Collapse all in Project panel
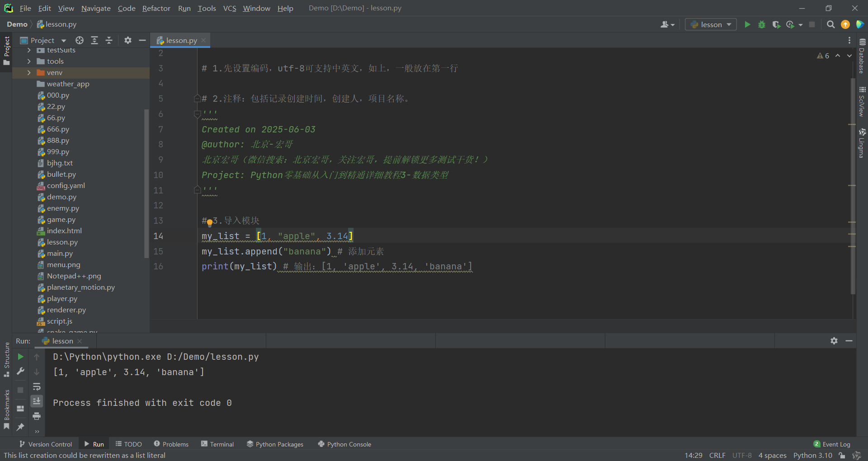Viewport: 868px width, 461px height. (109, 40)
